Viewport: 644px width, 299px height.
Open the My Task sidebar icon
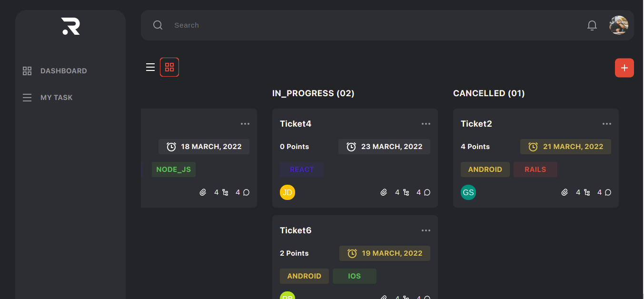point(27,97)
